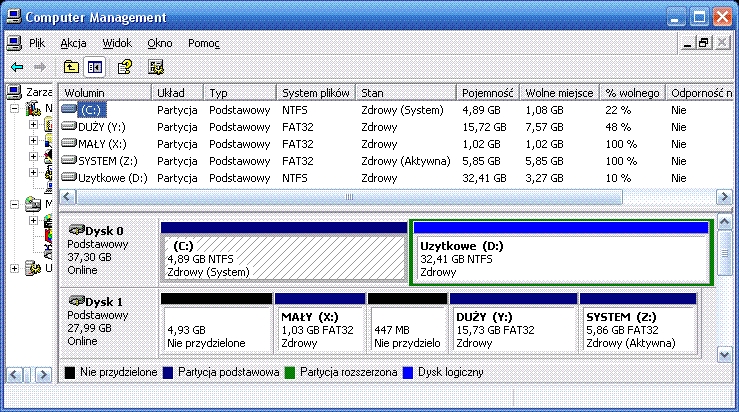This screenshot has height=412, width=739.
Task: Click the drive icon of MAŁY (X:)
Action: (x=69, y=143)
